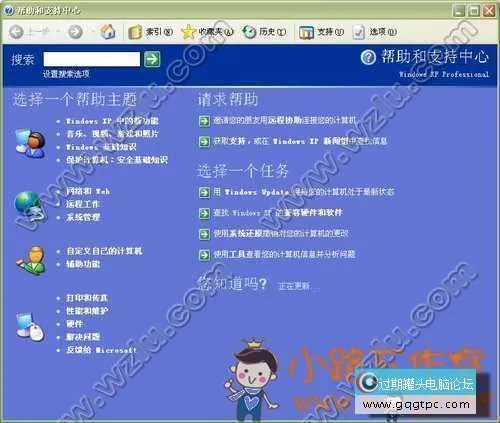Open topic 辅助功能
Viewport: 500px width, 423px height.
point(83,264)
